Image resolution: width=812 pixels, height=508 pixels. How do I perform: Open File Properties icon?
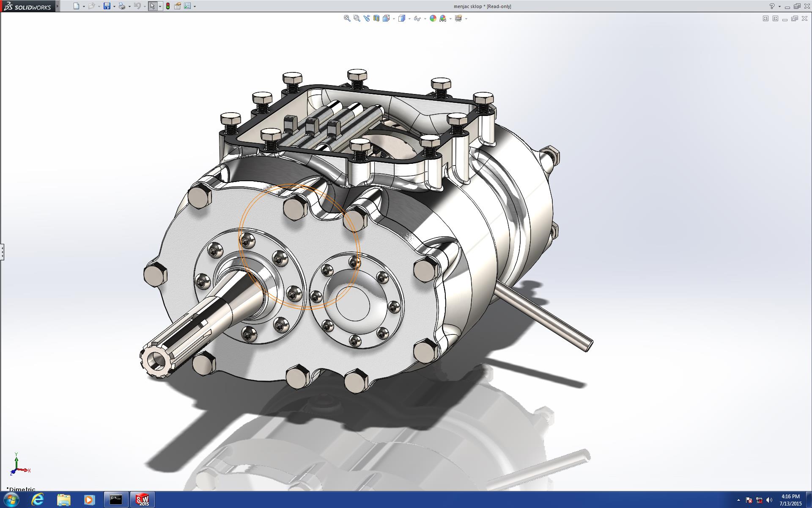(x=178, y=6)
